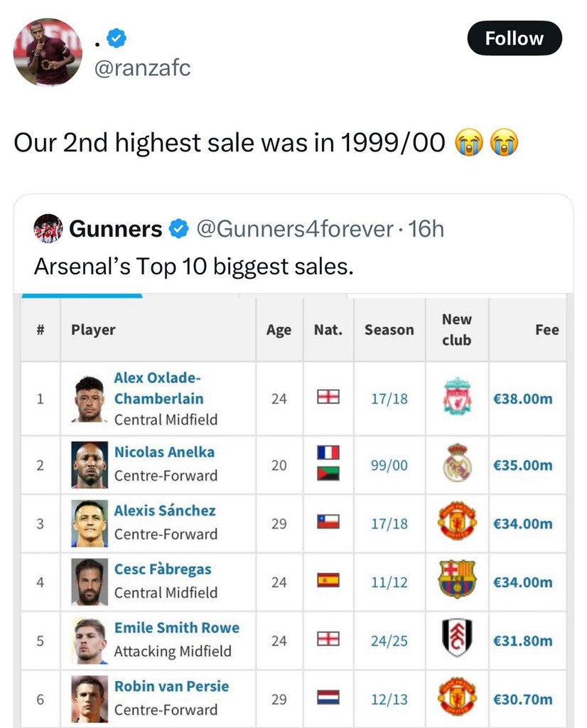Click the Season column header
The width and height of the screenshot is (587, 728).
tap(389, 330)
